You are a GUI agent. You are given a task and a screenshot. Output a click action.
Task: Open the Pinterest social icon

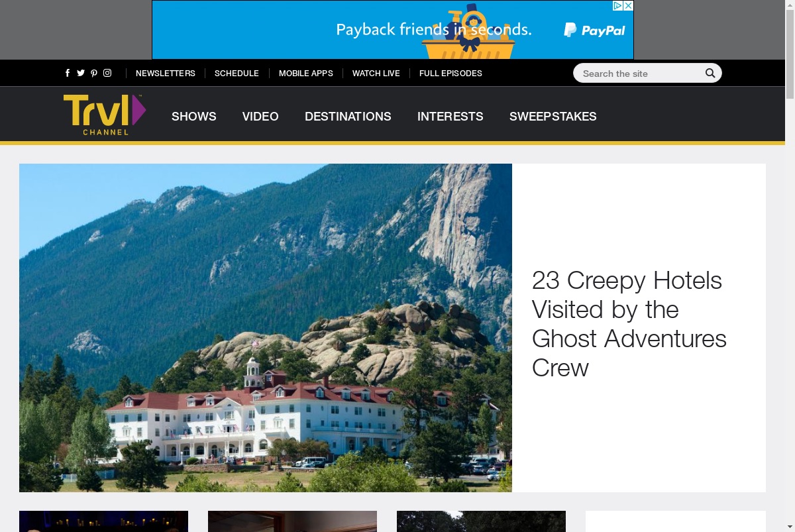(x=94, y=74)
